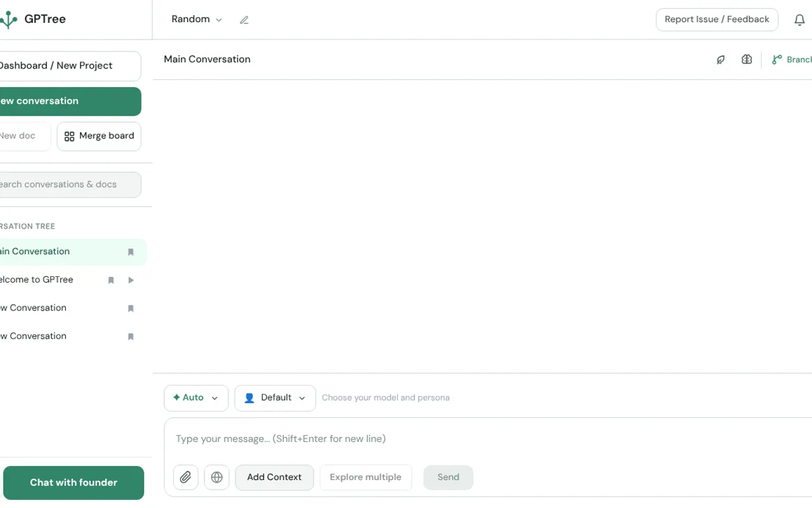Click the brain icon in the conversation header
This screenshot has width=812, height=508.
[x=747, y=60]
